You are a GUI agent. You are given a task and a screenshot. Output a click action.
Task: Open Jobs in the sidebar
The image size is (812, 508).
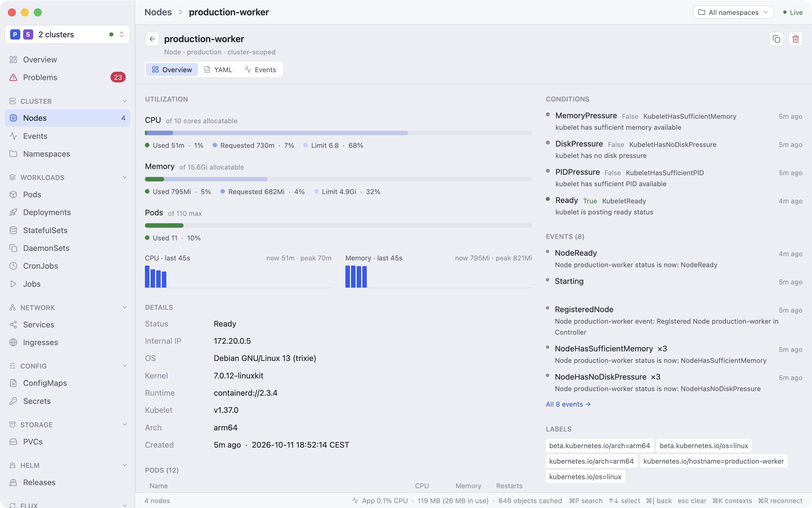click(67, 284)
